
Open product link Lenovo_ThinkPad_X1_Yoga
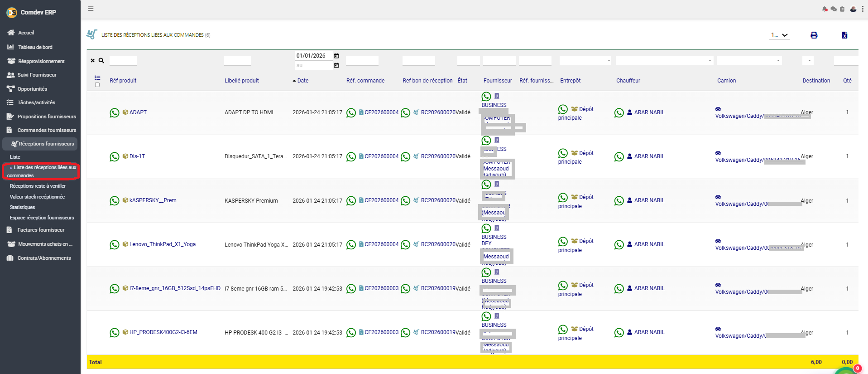tap(163, 244)
